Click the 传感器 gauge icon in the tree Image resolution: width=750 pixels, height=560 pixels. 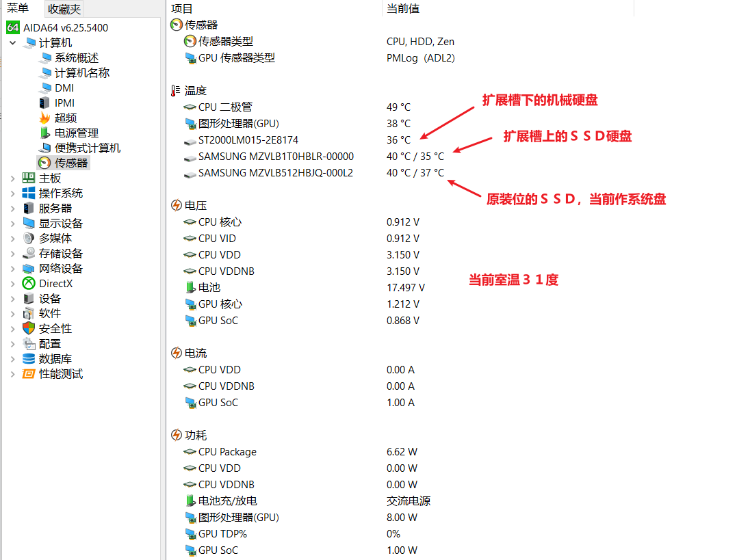point(44,163)
